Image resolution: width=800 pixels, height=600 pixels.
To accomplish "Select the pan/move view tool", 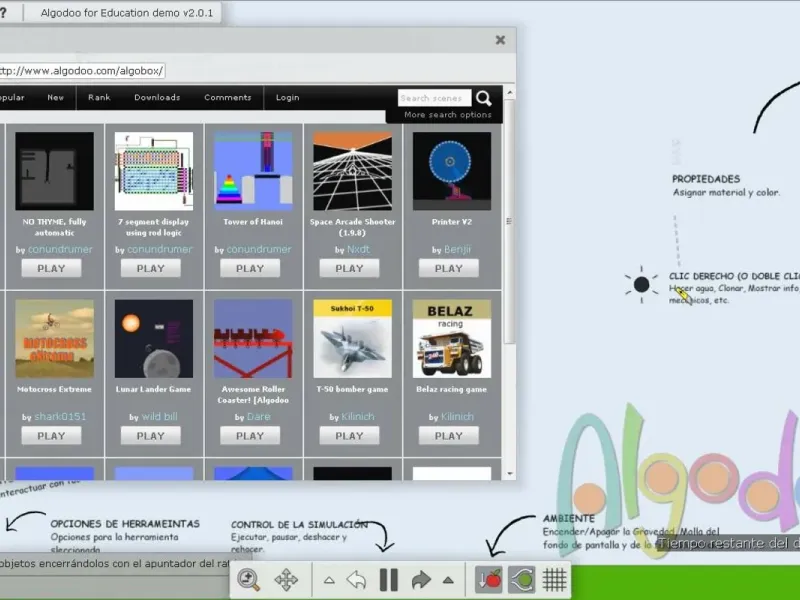I will pos(286,580).
